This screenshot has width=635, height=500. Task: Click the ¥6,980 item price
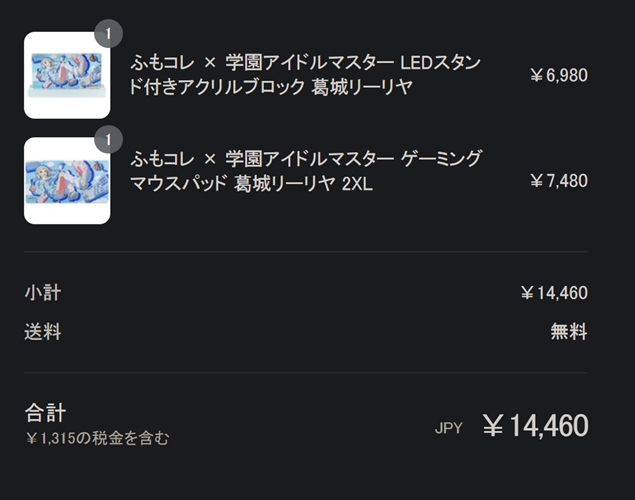pyautogui.click(x=559, y=75)
